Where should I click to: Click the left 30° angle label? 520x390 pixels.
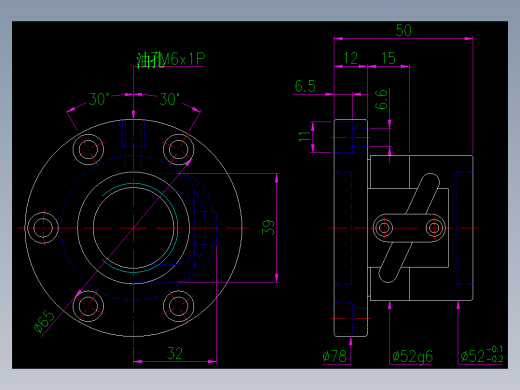(x=99, y=99)
